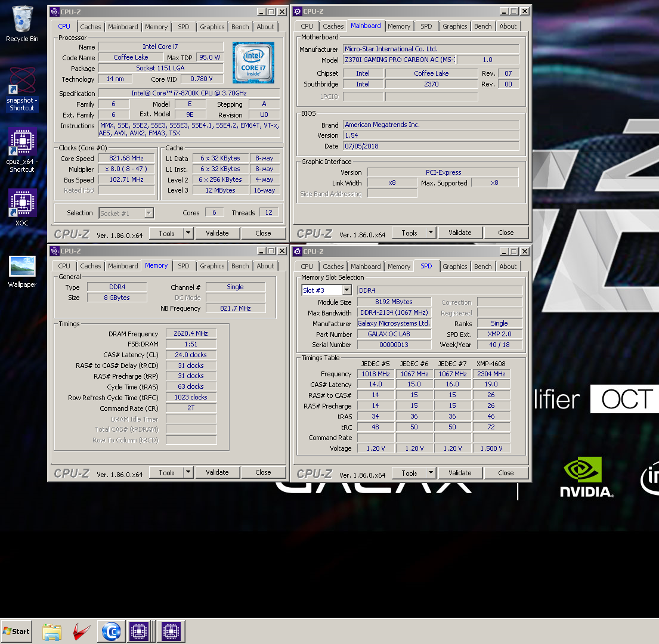
Task: Open Tools dropdown arrow in SPD window
Action: [x=431, y=473]
